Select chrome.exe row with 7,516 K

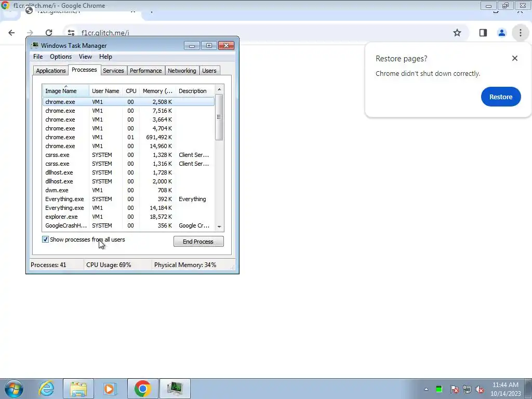tap(128, 111)
